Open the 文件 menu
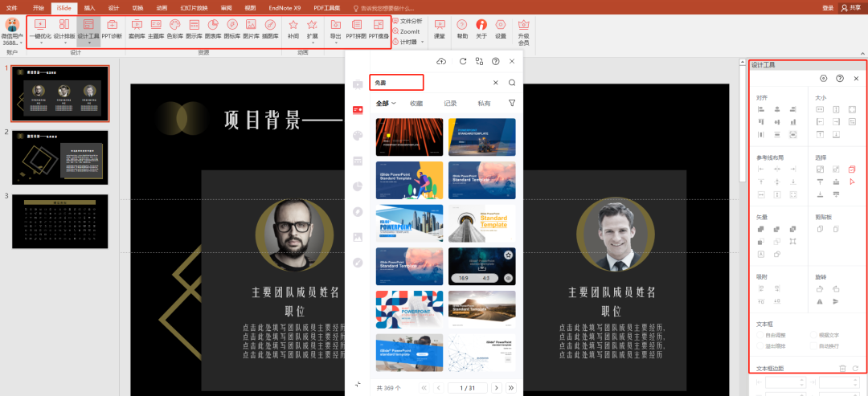 pos(12,8)
